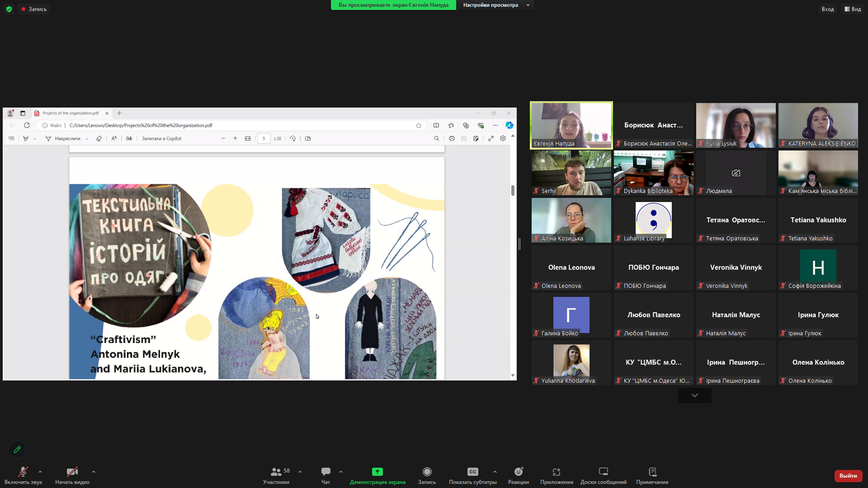This screenshot has height=488, width=868.
Task: Expand next page of participant gallery
Action: 694,395
